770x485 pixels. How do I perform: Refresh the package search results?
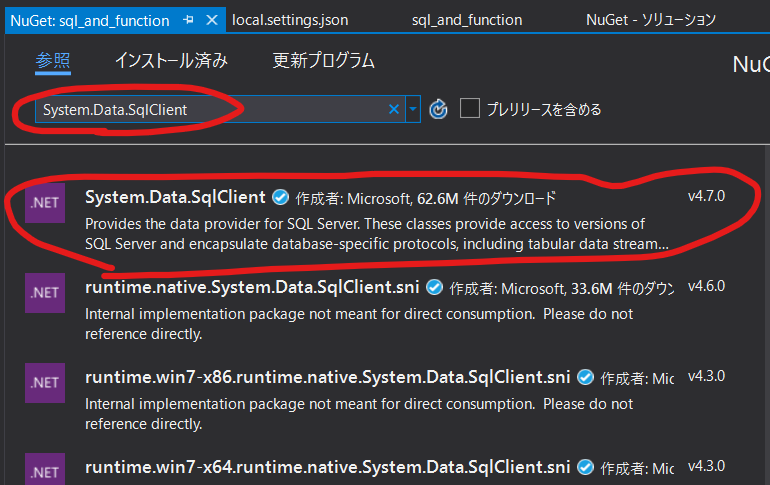[438, 109]
